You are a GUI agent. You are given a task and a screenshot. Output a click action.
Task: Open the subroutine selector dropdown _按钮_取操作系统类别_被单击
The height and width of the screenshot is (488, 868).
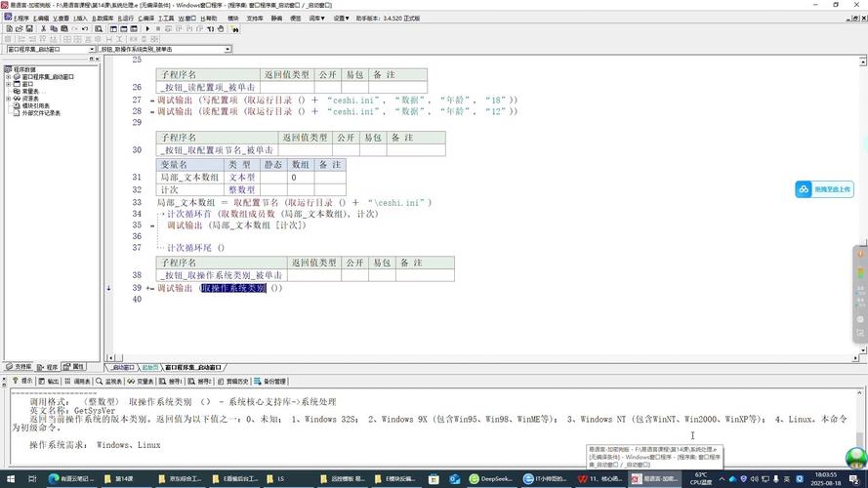pyautogui.click(x=227, y=49)
